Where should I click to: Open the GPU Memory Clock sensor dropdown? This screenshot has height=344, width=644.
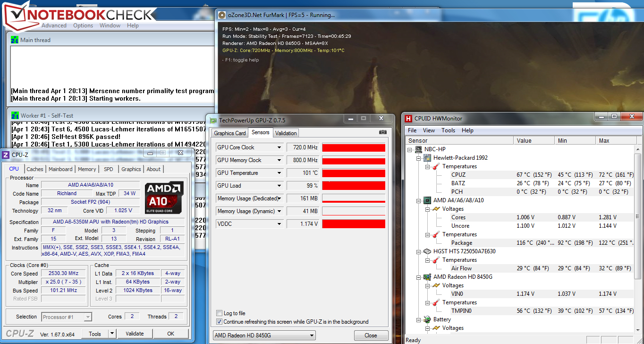[x=280, y=160]
